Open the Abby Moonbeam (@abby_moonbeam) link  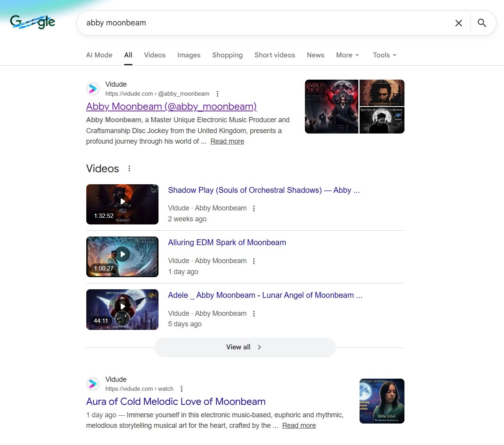pyautogui.click(x=171, y=106)
